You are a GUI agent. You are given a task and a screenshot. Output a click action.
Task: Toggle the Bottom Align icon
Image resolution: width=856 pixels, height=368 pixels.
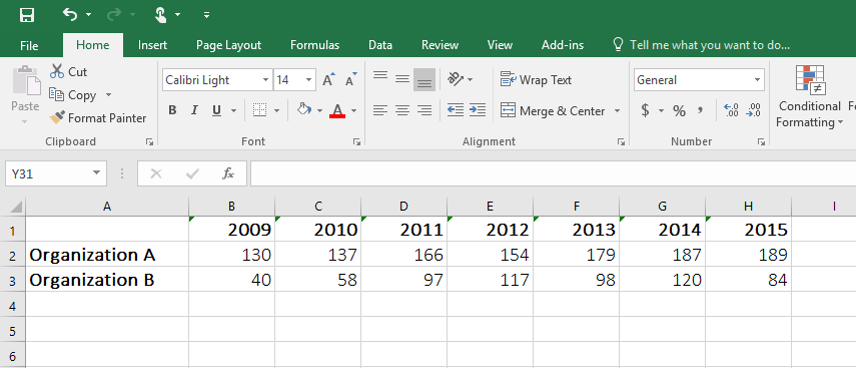424,80
